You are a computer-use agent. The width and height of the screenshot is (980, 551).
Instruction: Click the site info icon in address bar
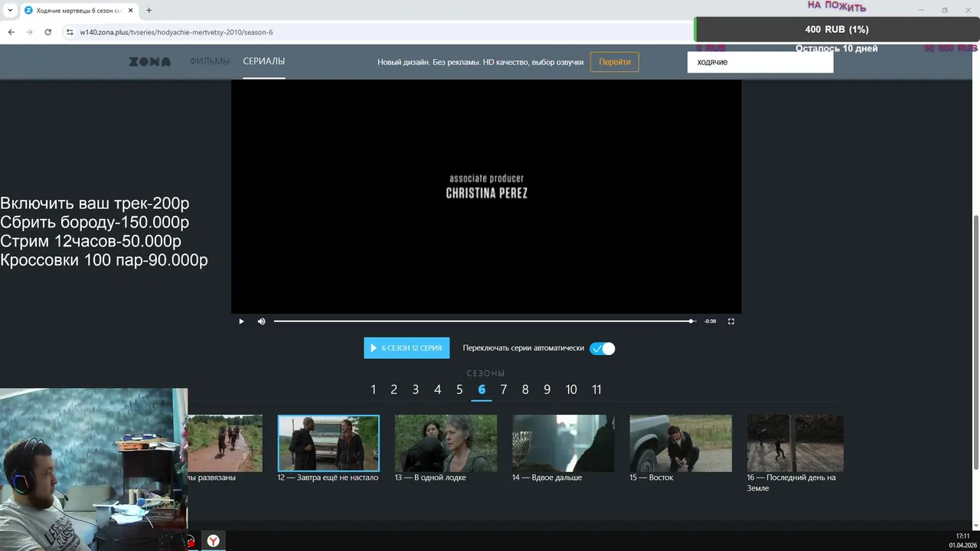click(x=69, y=32)
